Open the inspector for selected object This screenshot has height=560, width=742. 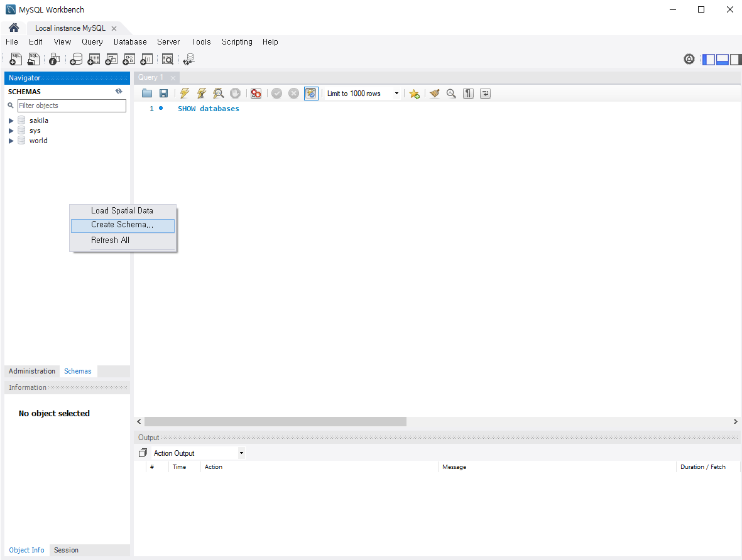[x=55, y=59]
